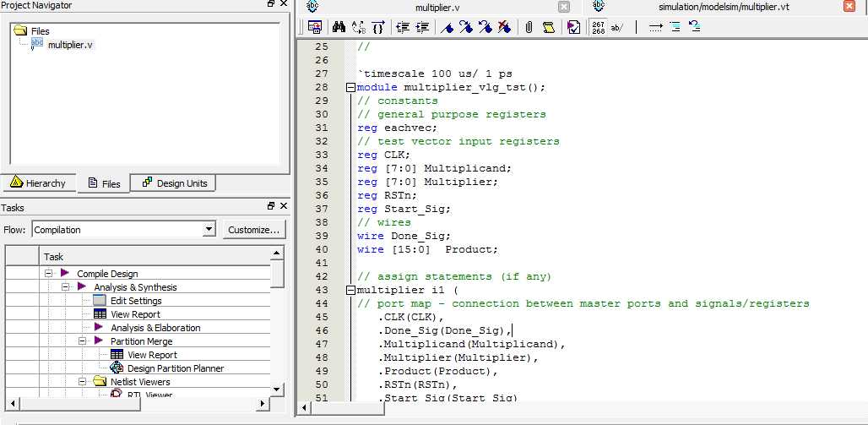The width and height of the screenshot is (868, 425).
Task: Click the line number 33 in gutter
Action: [321, 155]
